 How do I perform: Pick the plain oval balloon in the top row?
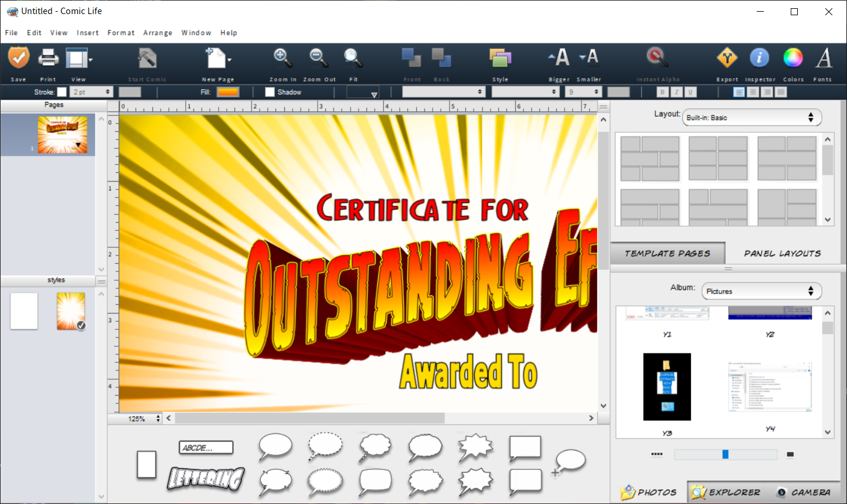tap(275, 447)
